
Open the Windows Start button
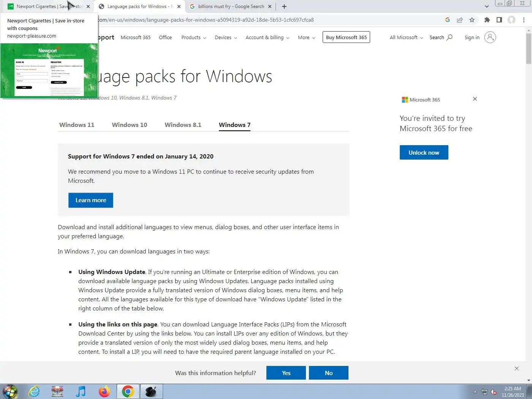point(10,391)
